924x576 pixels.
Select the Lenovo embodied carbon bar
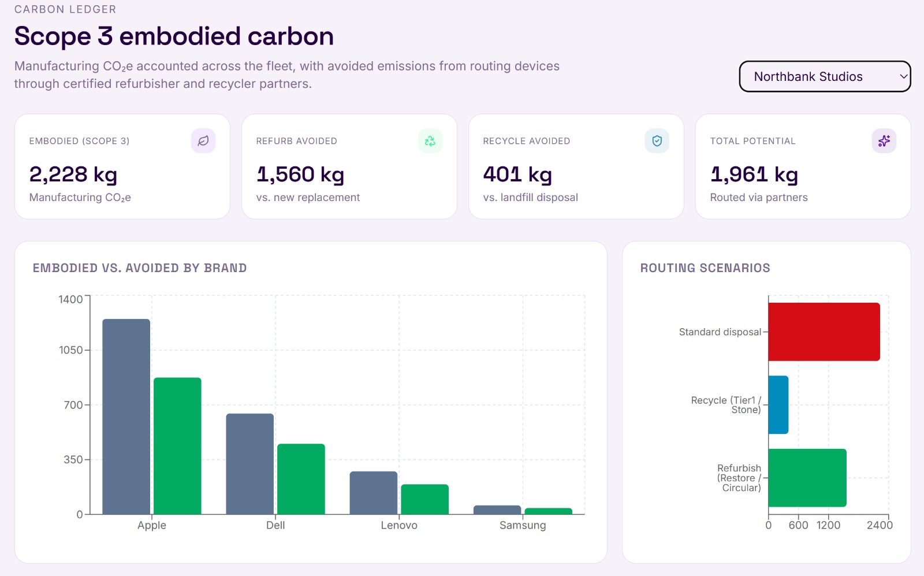pyautogui.click(x=374, y=493)
